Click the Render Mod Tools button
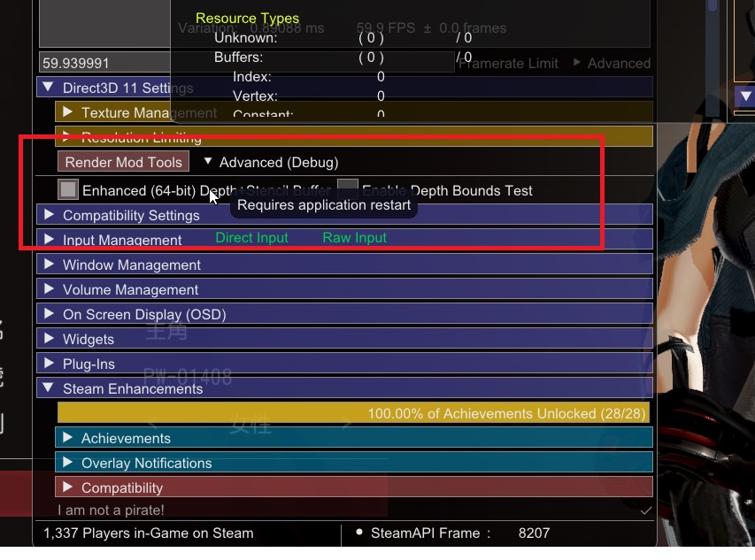Viewport: 755px width, 560px height. coord(124,162)
